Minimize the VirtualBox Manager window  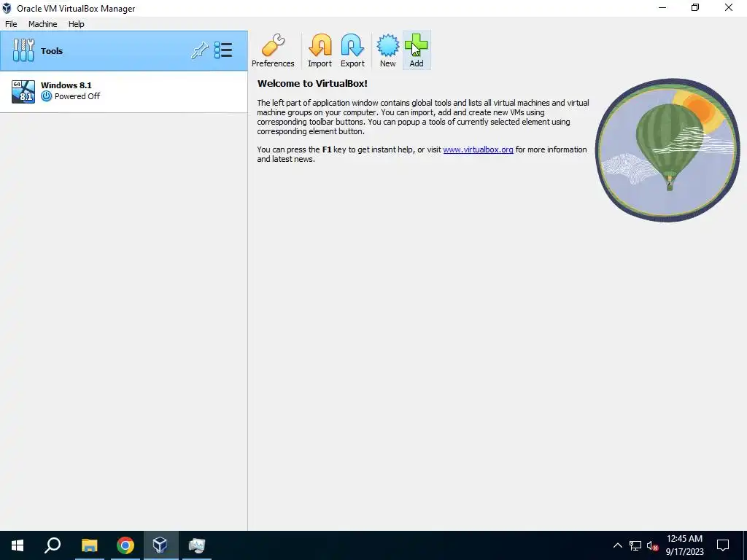pyautogui.click(x=662, y=7)
